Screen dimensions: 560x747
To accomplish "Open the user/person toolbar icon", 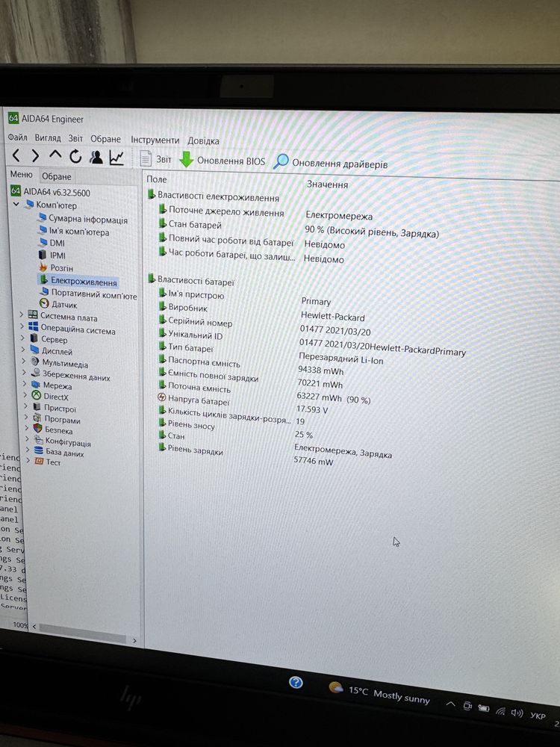I will click(x=96, y=157).
